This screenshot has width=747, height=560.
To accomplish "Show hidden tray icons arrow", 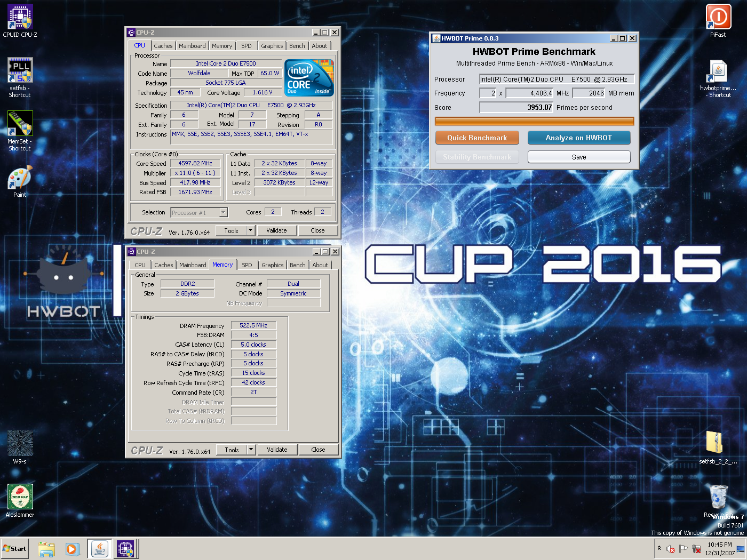I will [659, 548].
